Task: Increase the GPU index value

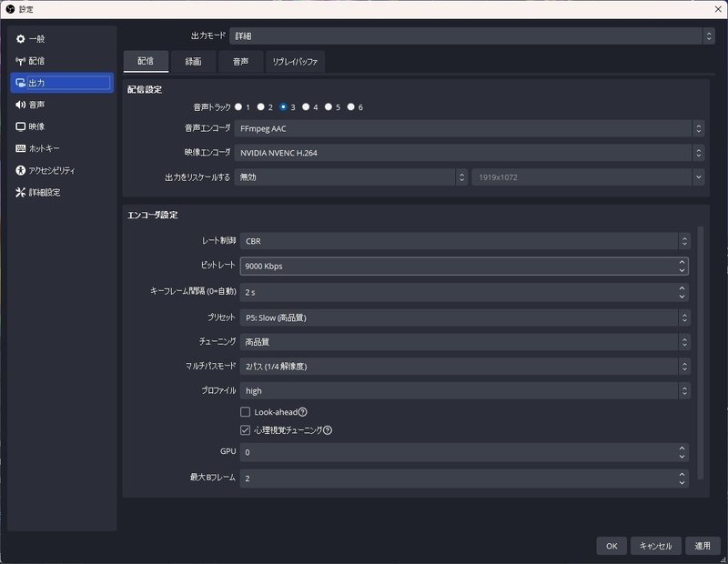Action: pyautogui.click(x=682, y=448)
